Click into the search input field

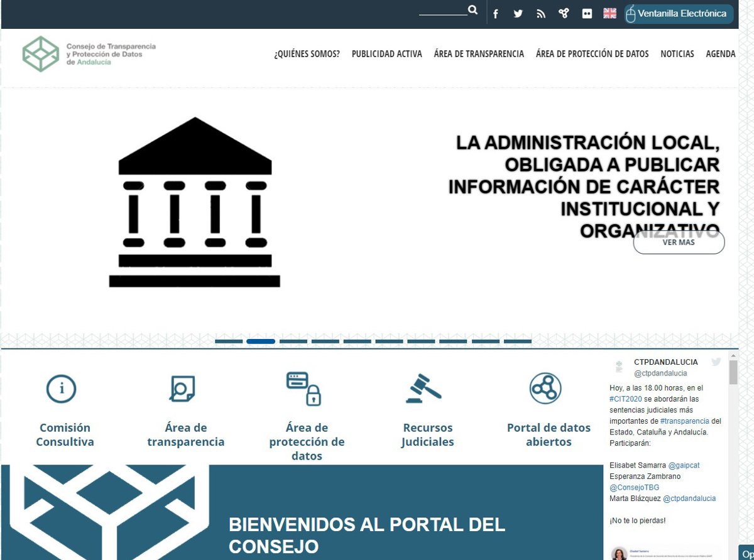[442, 11]
